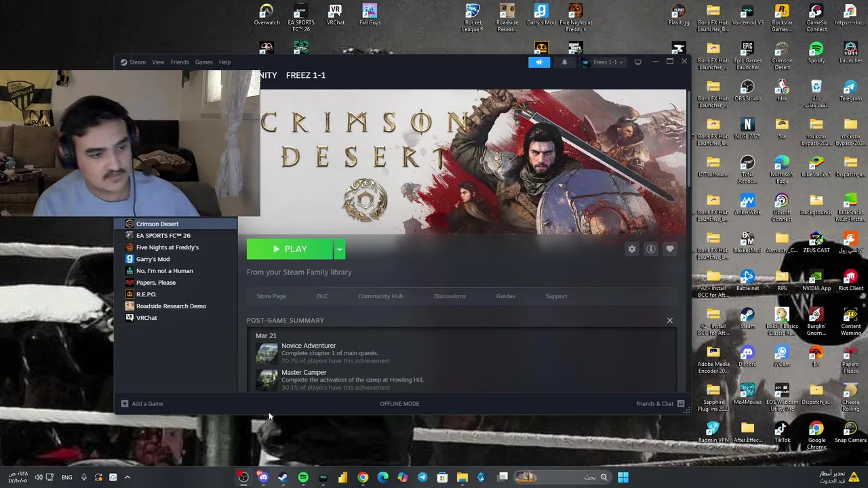Select Roadside Research Demo in library

176,306
